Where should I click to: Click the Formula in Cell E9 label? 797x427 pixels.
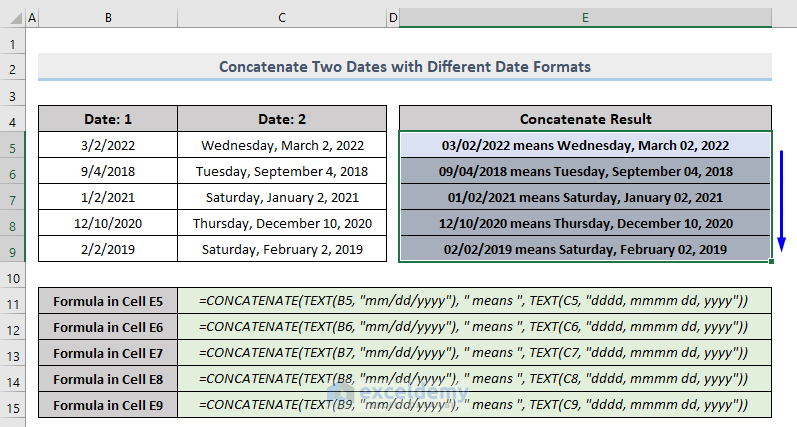click(110, 405)
